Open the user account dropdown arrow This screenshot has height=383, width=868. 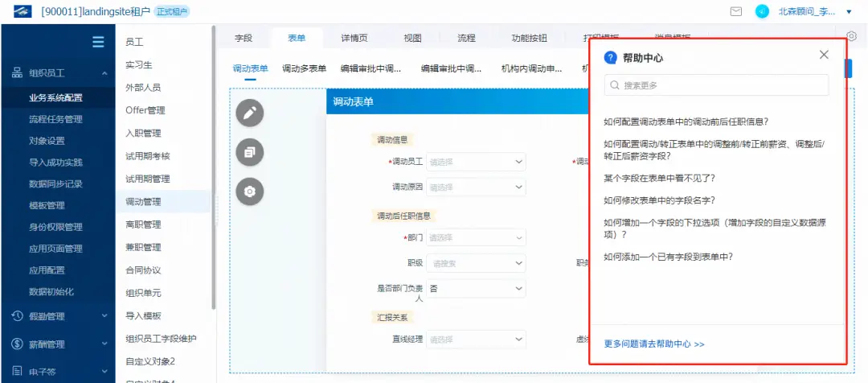point(850,11)
